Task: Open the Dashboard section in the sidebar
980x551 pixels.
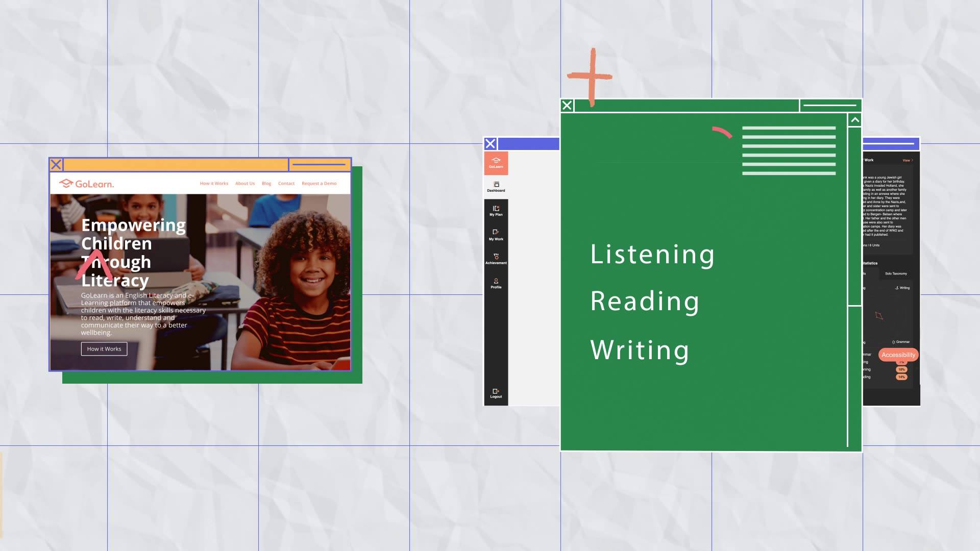Action: click(496, 187)
